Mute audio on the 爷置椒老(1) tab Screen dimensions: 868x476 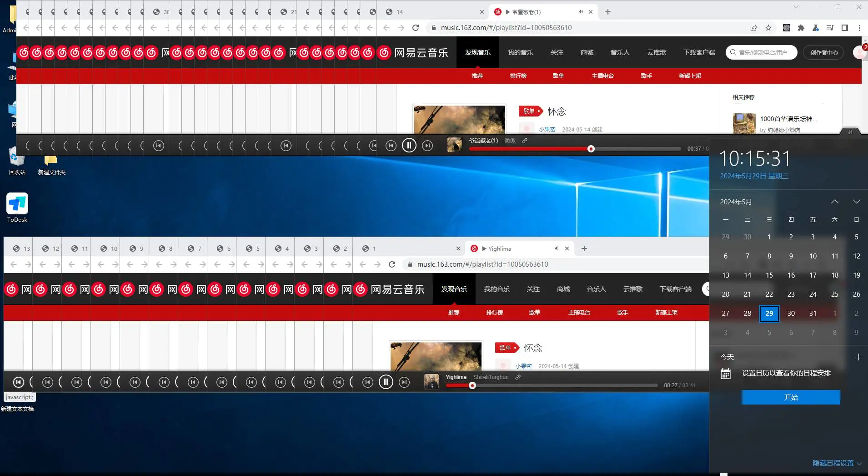(582, 11)
